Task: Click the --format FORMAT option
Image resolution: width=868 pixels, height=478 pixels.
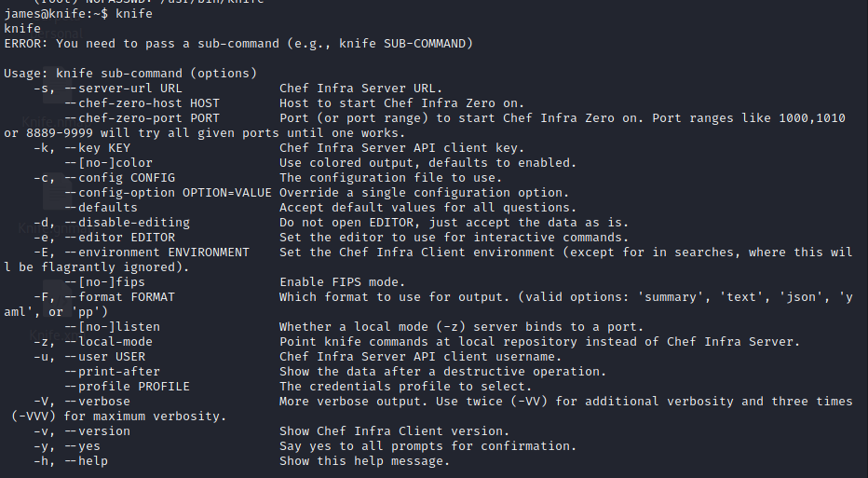Action: click(119, 297)
